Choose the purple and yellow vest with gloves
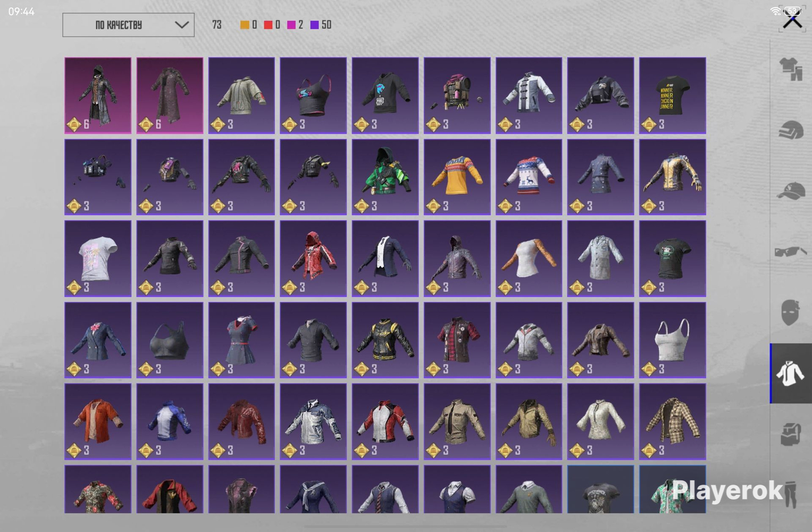812x532 pixels. 170,177
